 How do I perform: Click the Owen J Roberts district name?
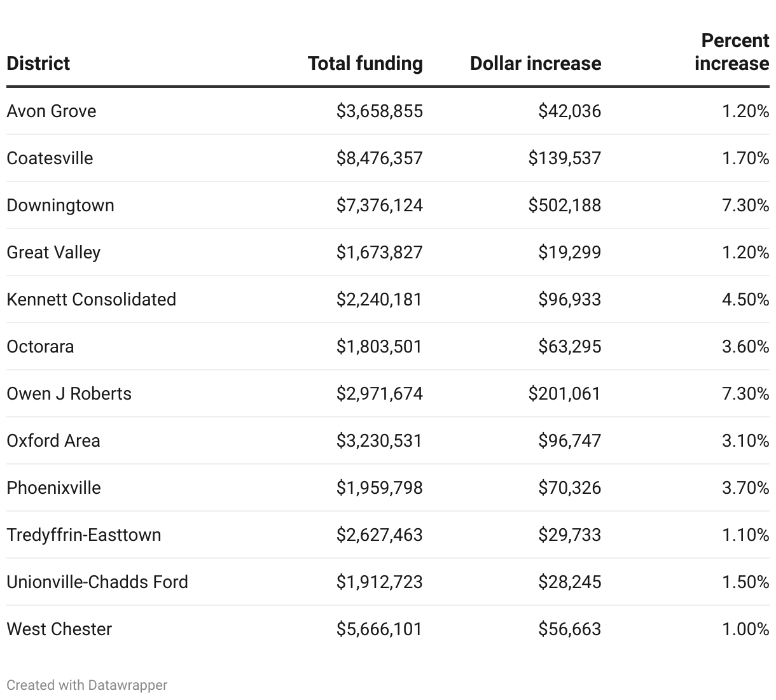tap(69, 394)
